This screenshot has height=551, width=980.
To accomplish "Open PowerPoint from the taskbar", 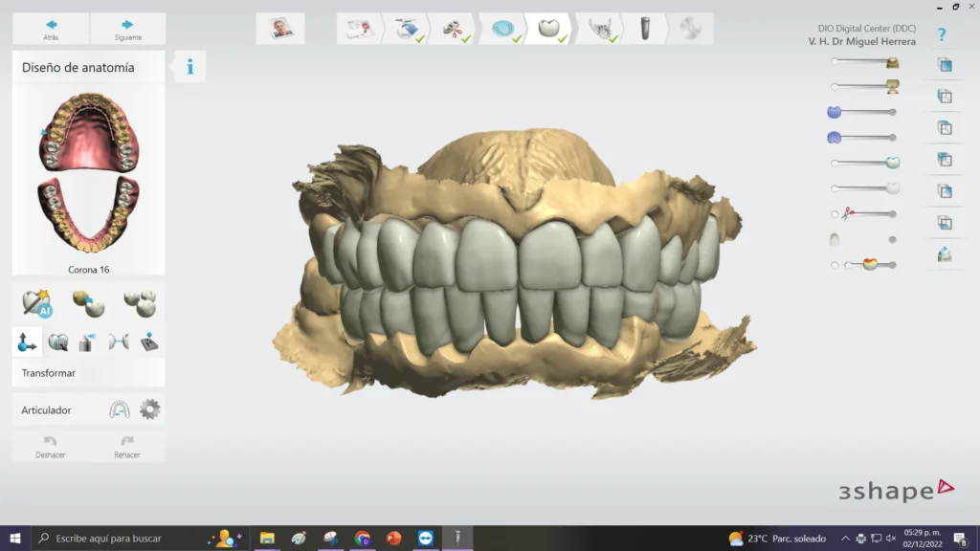I will pyautogui.click(x=393, y=538).
